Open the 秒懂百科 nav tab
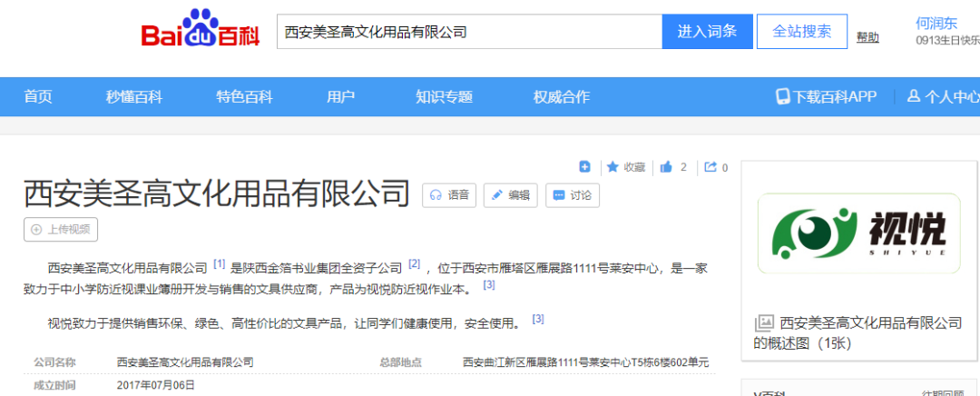Image resolution: width=980 pixels, height=396 pixels. [133, 97]
